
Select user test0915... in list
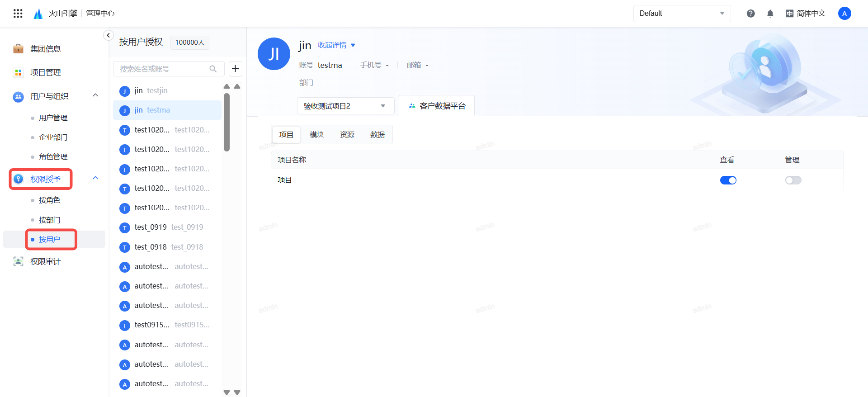pos(167,325)
